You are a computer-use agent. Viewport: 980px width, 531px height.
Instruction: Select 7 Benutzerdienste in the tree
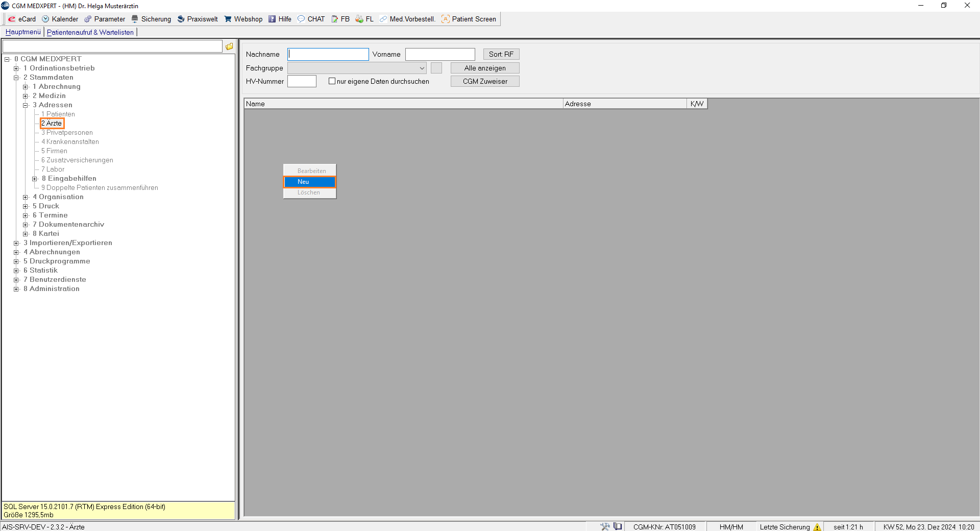coord(55,280)
